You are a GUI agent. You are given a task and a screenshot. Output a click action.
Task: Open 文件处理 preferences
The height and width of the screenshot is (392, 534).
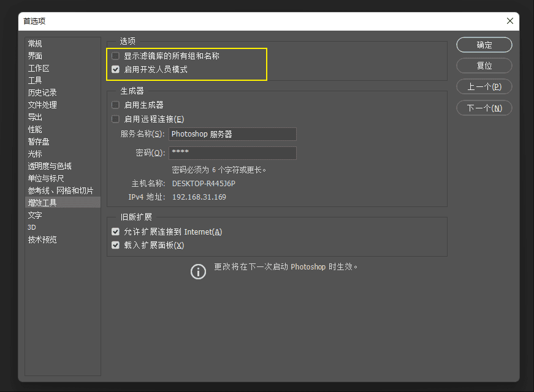coord(63,105)
